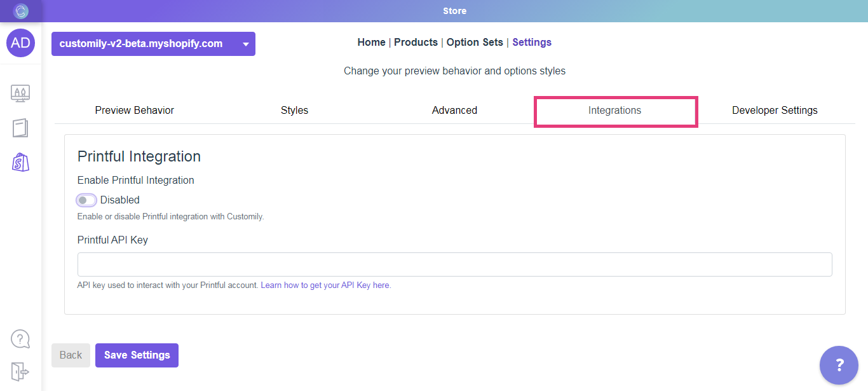868x391 pixels.
Task: Select the Advanced tab
Action: click(x=454, y=110)
